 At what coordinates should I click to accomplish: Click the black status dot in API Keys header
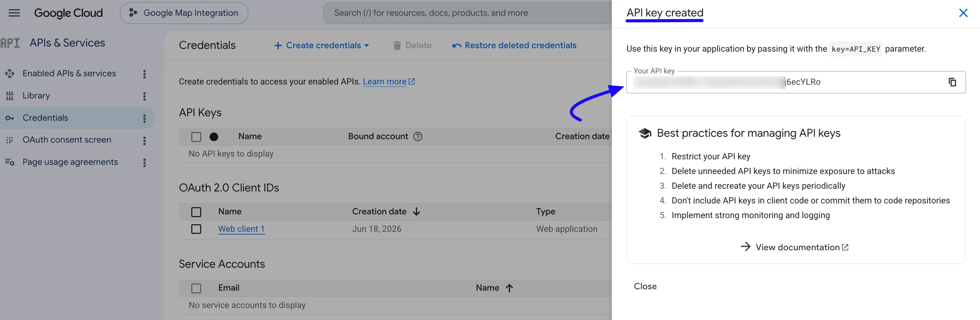tap(214, 137)
